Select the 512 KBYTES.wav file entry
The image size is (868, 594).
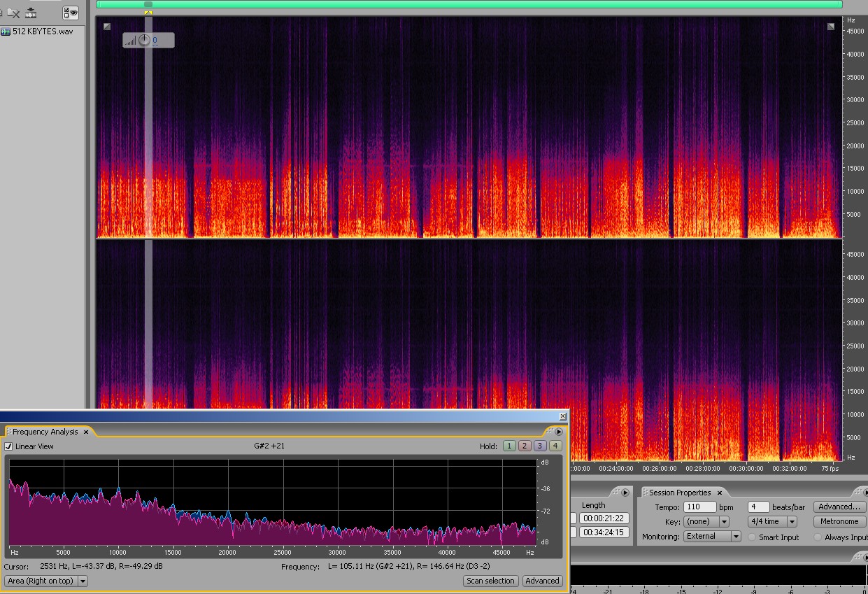43,31
